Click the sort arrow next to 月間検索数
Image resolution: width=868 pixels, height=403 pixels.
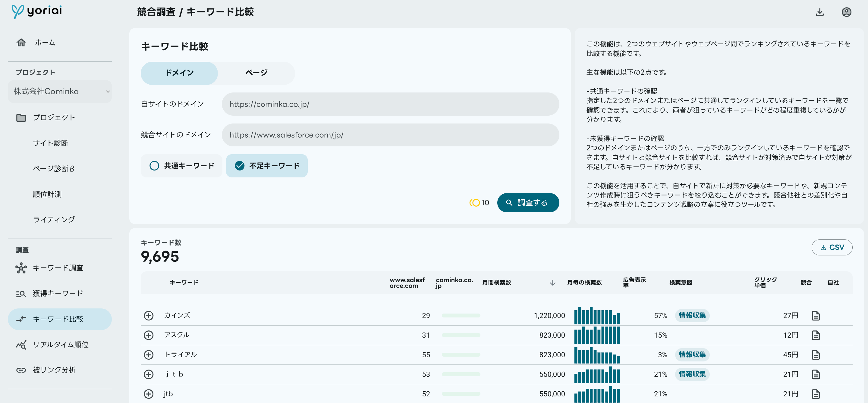click(552, 283)
